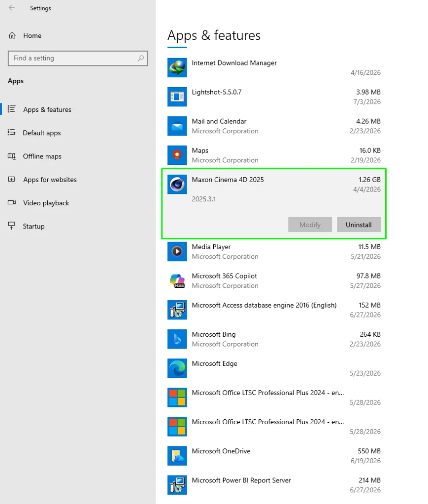Click the Settings window title
Viewport: 428px width, 504px height.
(40, 8)
